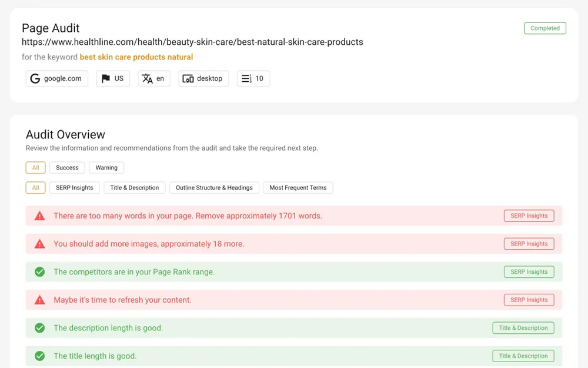Select the All status filter
The image size is (588, 368).
pos(35,168)
